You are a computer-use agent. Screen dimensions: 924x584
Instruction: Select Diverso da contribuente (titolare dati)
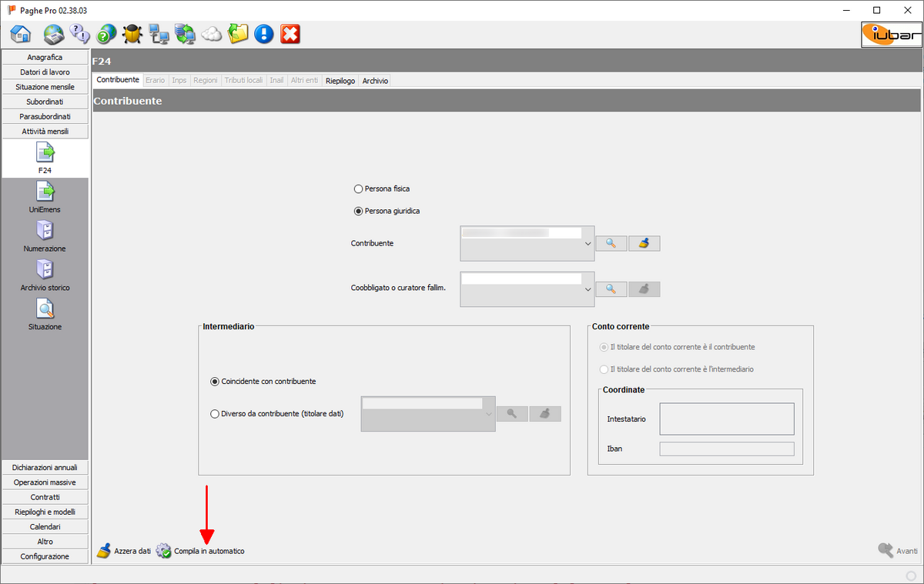tap(215, 413)
